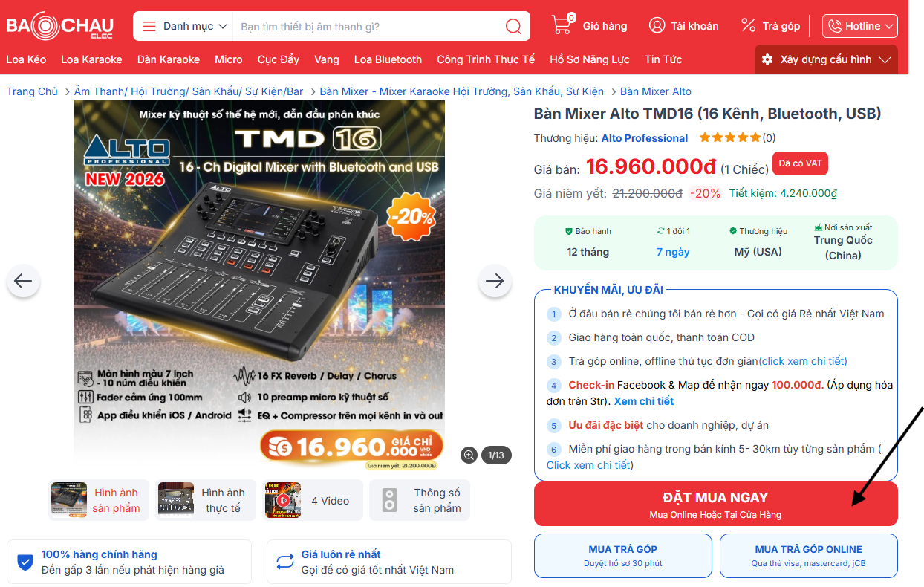Show next product image with right arrow

coord(495,281)
